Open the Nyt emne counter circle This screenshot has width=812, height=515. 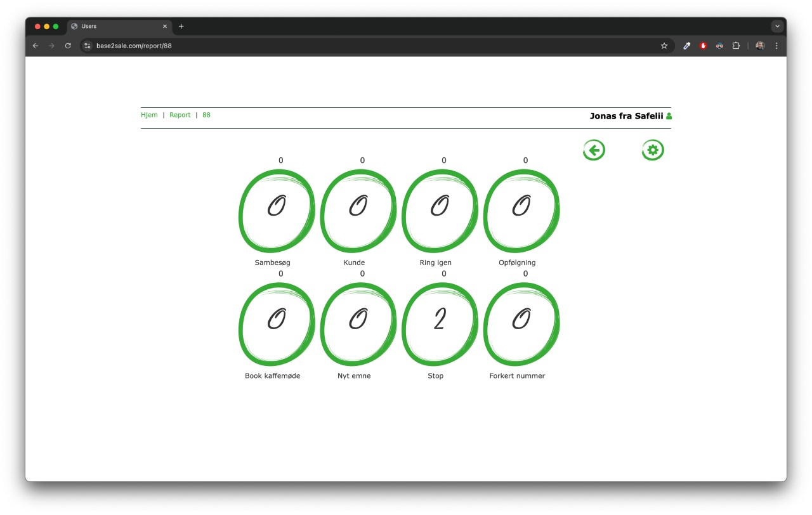point(358,324)
